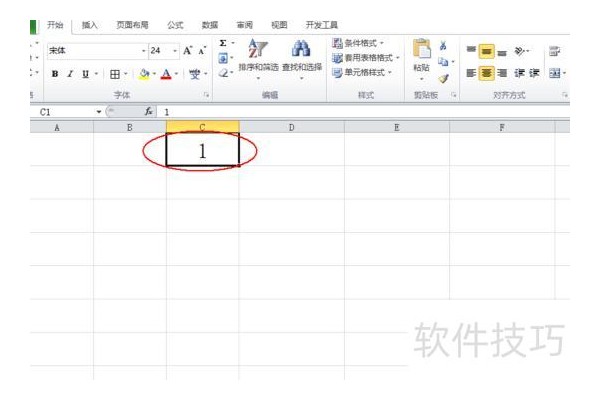Click the phonetic guide 文 icon
Image resolution: width=600 pixels, height=400 pixels.
click(x=195, y=74)
